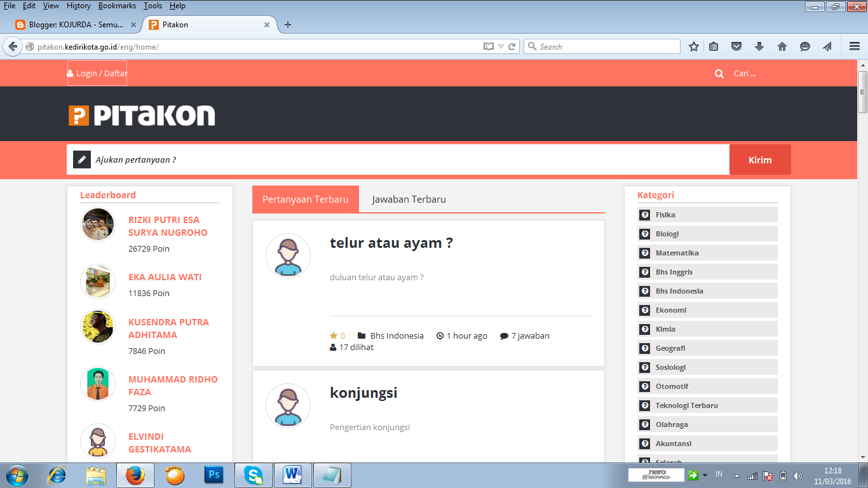Select the Pertanyaan Terbaru tab
This screenshot has width=868, height=488.
pos(306,199)
